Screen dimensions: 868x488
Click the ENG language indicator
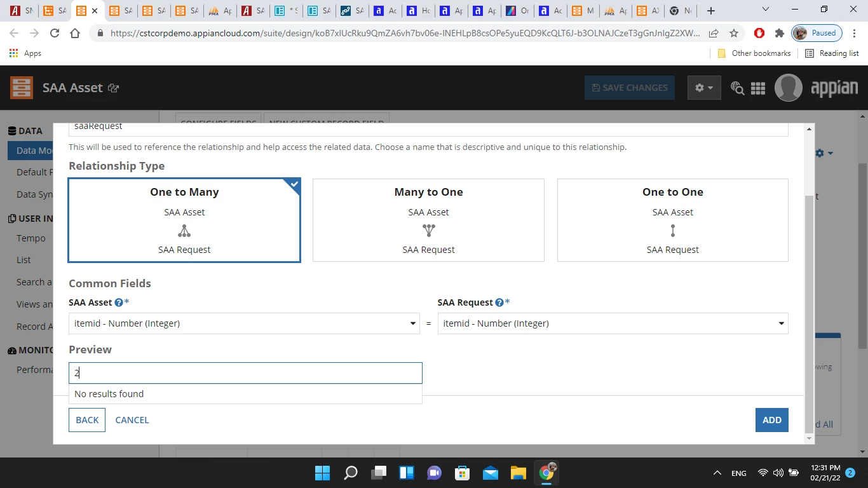738,473
